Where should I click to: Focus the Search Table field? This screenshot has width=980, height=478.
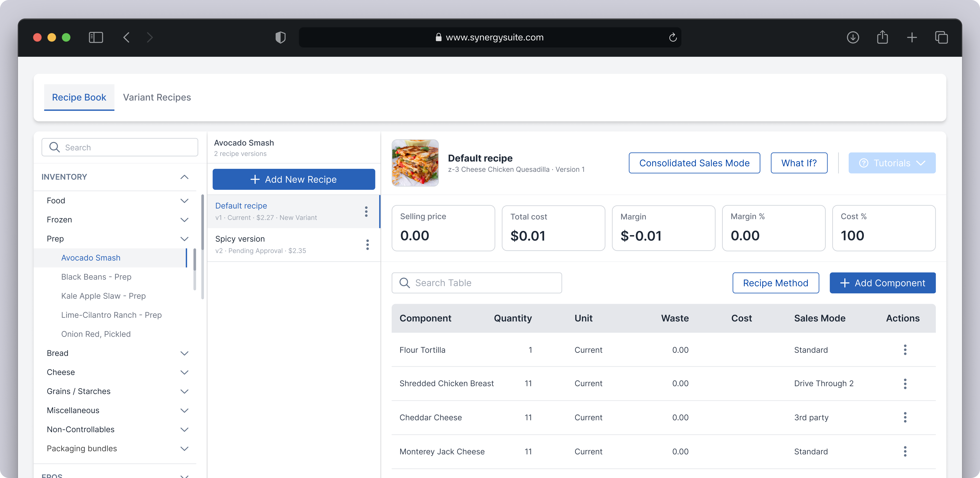pyautogui.click(x=476, y=283)
